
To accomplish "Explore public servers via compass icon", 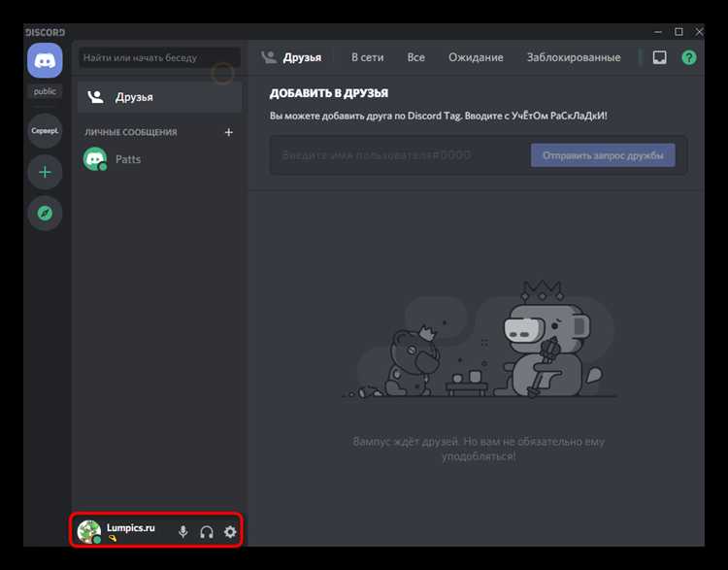I will pos(45,214).
